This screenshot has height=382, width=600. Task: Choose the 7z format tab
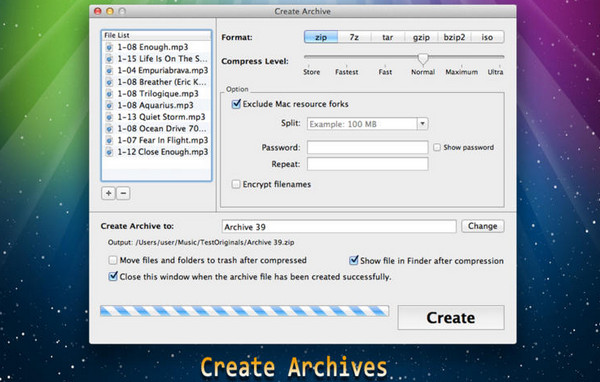(354, 37)
